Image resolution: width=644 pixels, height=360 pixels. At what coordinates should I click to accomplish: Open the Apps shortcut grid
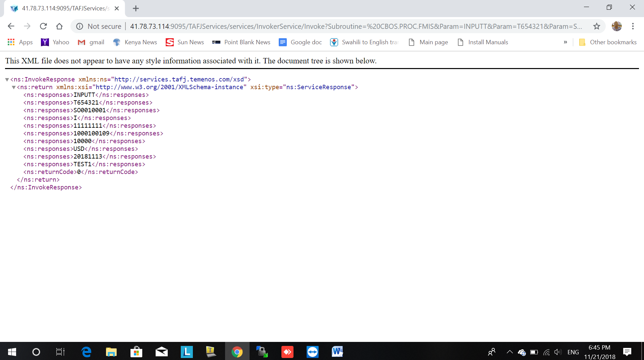tap(20, 42)
